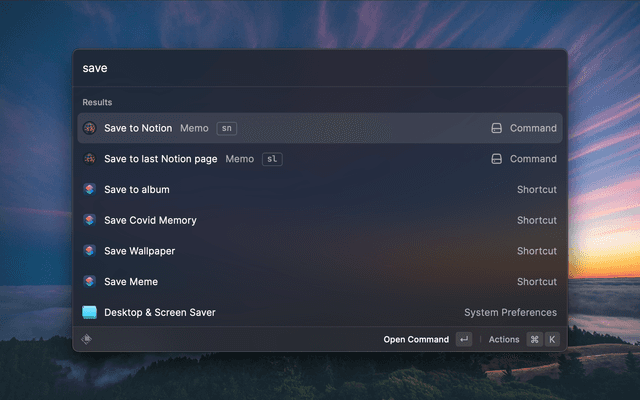
Task: Click the Save Wallpaper shortcut icon
Action: (89, 251)
